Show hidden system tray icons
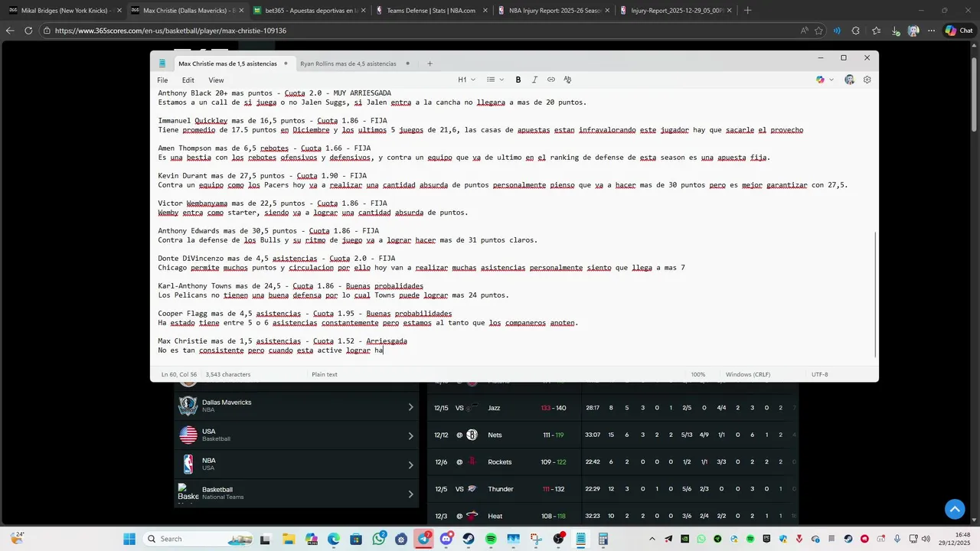The image size is (980, 551). [652, 539]
